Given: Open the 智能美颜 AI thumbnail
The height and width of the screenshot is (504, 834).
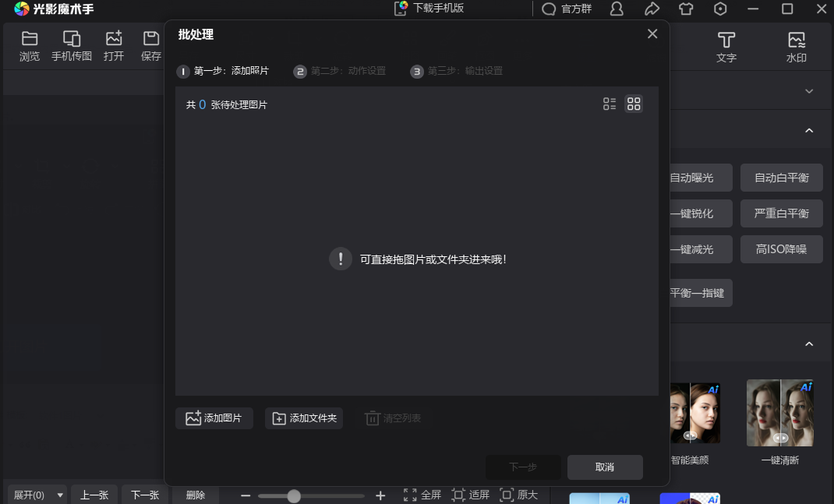Looking at the screenshot, I should click(x=694, y=413).
